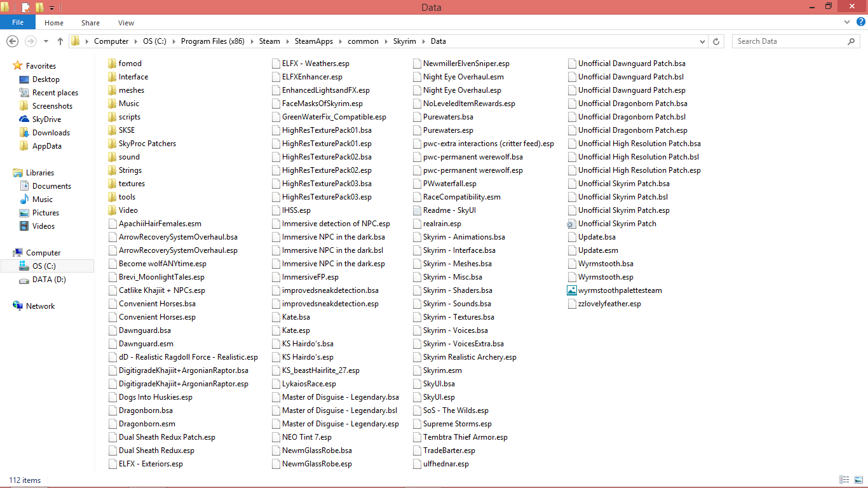Switch to Details view icon in status bar
This screenshot has height=488, width=868.
[844, 480]
